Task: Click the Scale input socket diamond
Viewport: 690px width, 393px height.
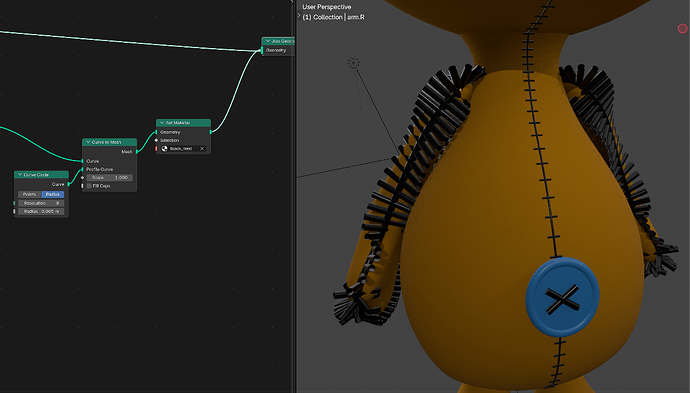Action: click(x=82, y=177)
